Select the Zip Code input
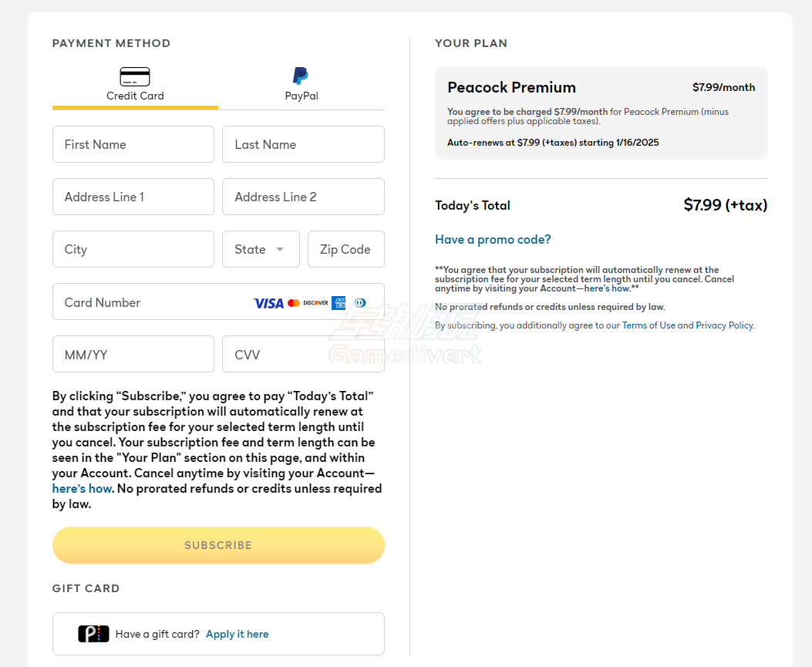The height and width of the screenshot is (667, 812). 345,249
